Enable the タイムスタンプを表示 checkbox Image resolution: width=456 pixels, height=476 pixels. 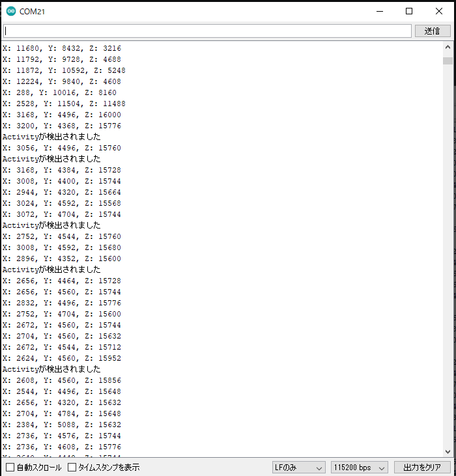point(72,467)
